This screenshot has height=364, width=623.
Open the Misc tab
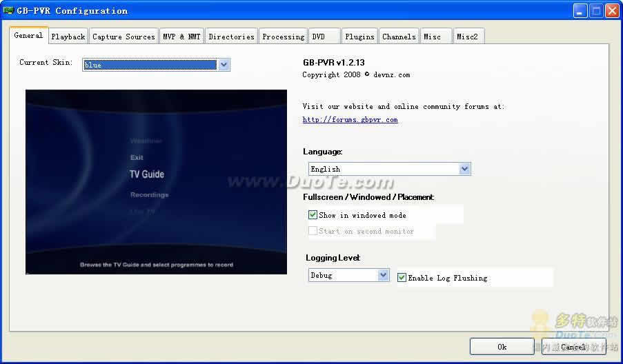436,37
